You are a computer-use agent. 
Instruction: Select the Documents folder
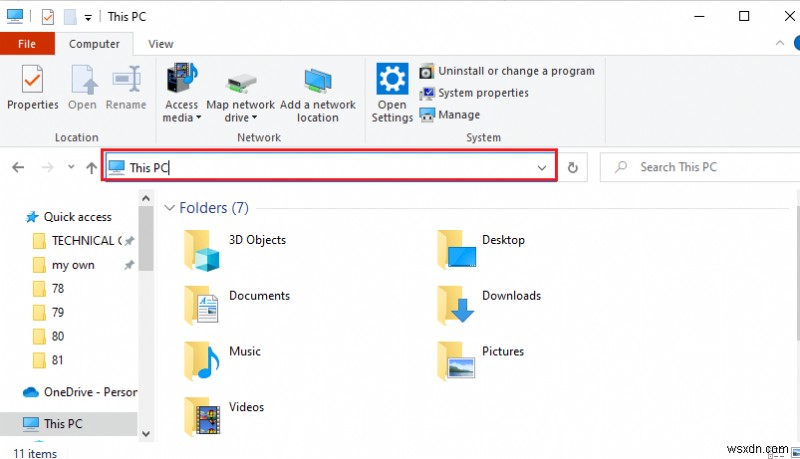[237, 305]
